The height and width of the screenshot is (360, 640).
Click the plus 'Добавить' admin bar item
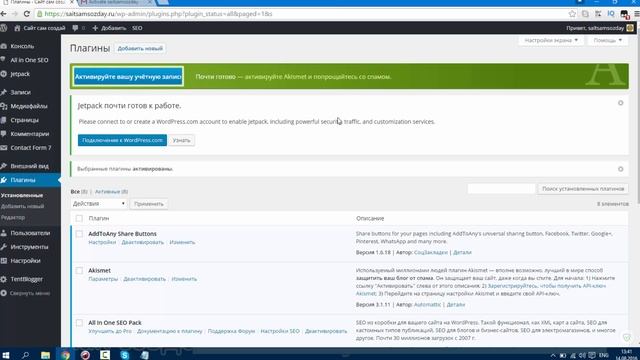(x=109, y=28)
